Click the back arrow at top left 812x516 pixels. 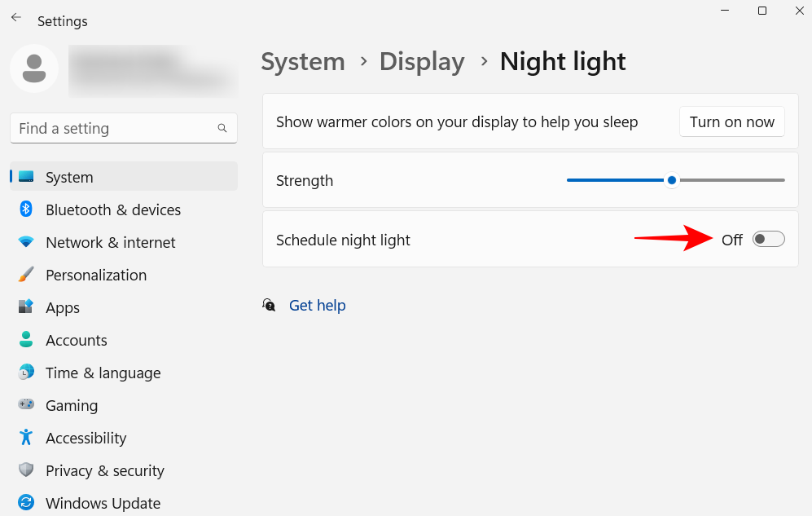(16, 17)
